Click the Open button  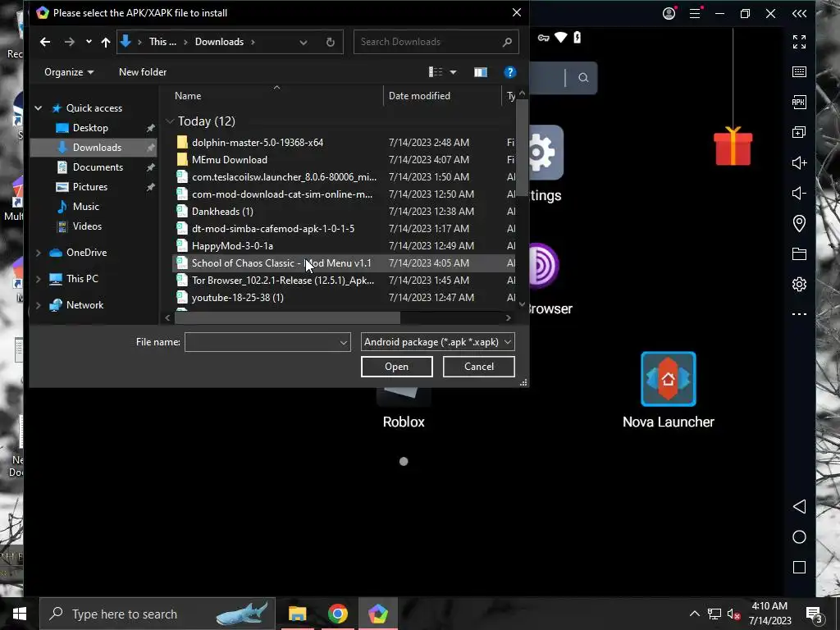[396, 367]
